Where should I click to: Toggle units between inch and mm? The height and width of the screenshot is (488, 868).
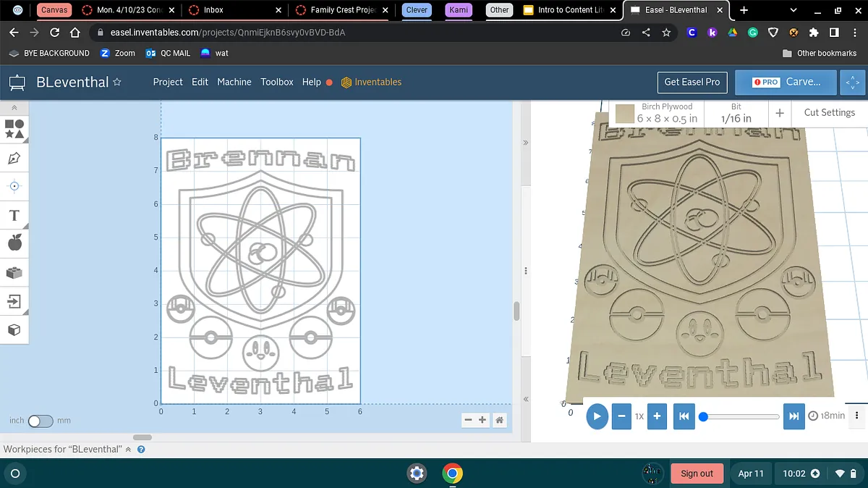click(40, 421)
